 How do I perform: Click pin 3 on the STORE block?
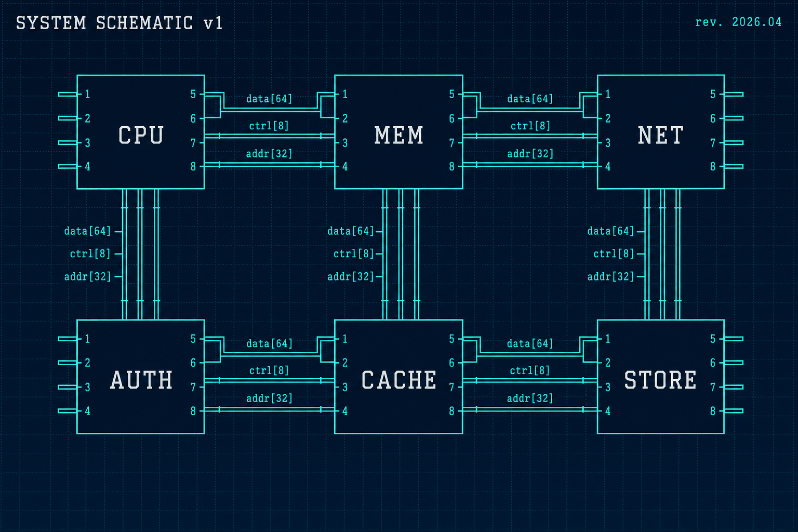coord(608,387)
